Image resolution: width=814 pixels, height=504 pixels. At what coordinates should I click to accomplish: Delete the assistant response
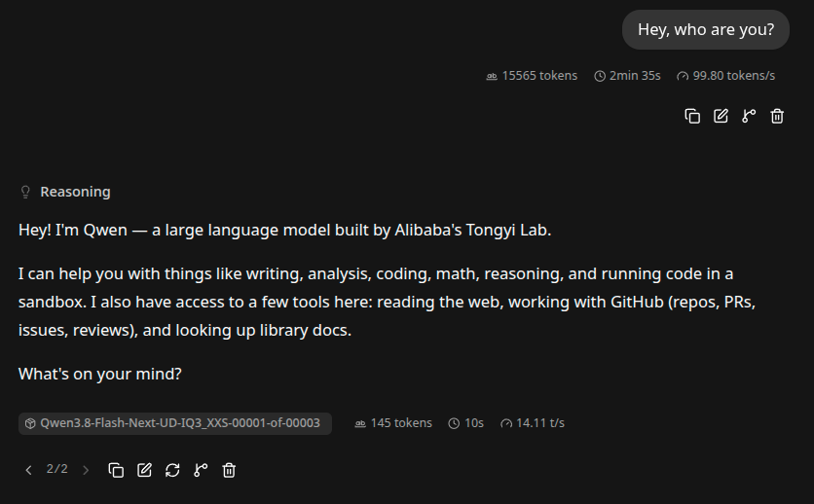coord(229,470)
